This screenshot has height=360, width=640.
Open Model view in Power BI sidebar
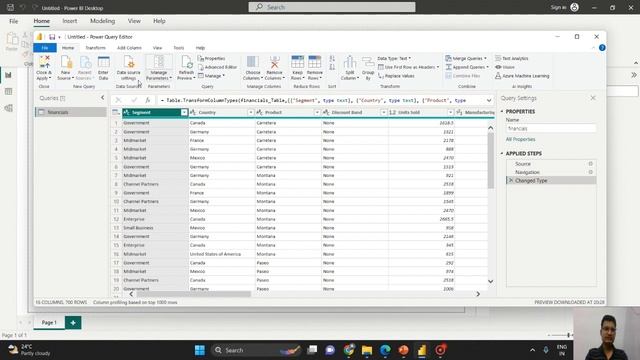9,108
